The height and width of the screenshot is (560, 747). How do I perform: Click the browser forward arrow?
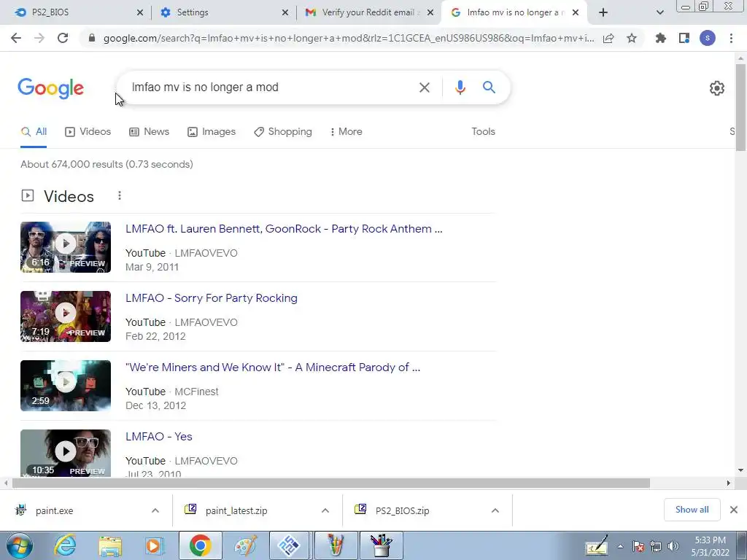click(39, 38)
